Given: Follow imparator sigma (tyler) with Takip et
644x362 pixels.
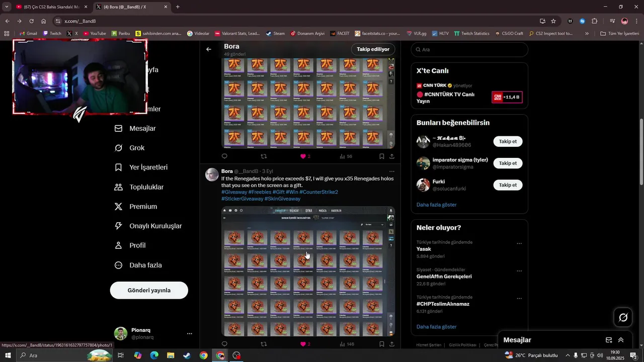Looking at the screenshot, I should 508,163.
